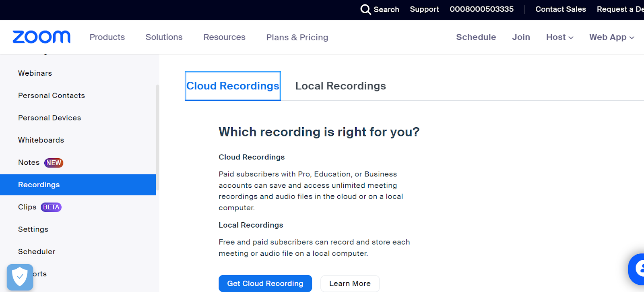The height and width of the screenshot is (292, 644).
Task: Open Personal Devices in sidebar
Action: [50, 118]
